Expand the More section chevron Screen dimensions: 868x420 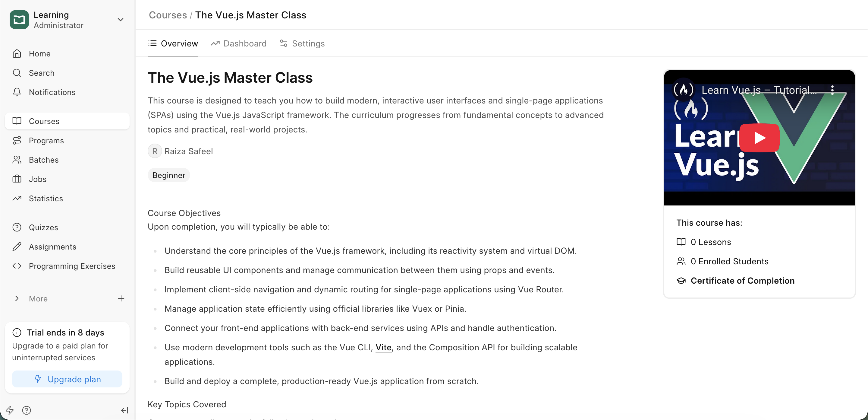pos(17,298)
